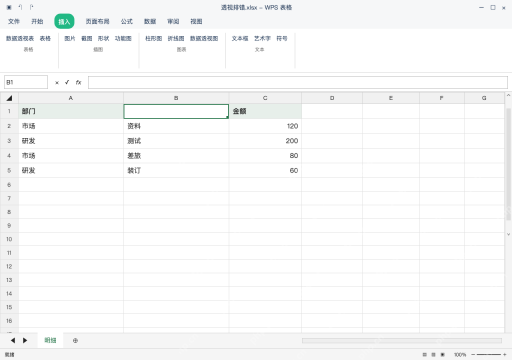
Task: Click the cell with value 80
Action: coord(265,156)
